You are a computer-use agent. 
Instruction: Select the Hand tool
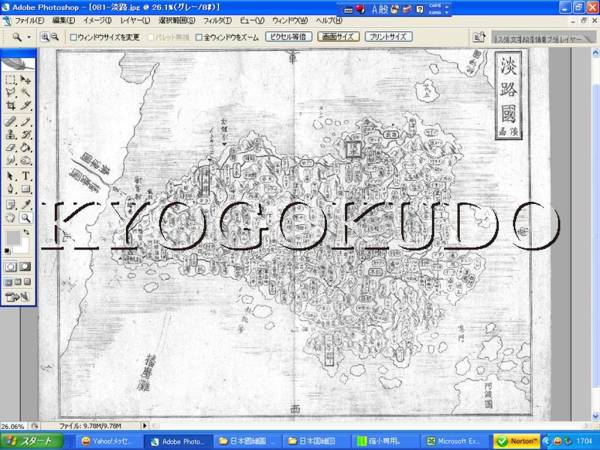click(11, 218)
